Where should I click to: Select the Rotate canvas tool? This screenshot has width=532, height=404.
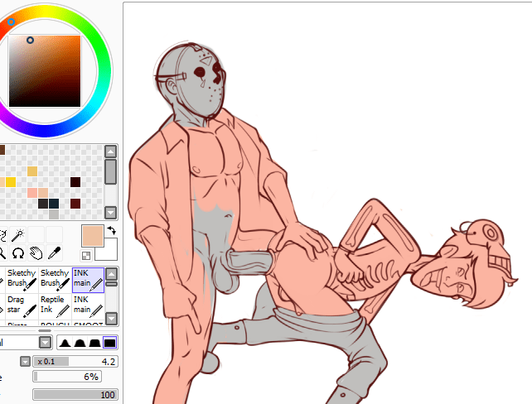pos(17,253)
